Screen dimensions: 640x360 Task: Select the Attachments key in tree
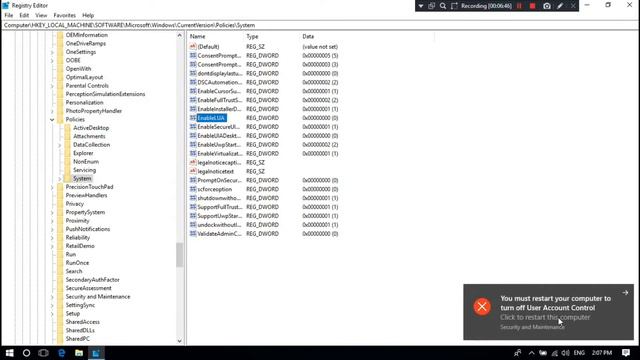(x=89, y=136)
